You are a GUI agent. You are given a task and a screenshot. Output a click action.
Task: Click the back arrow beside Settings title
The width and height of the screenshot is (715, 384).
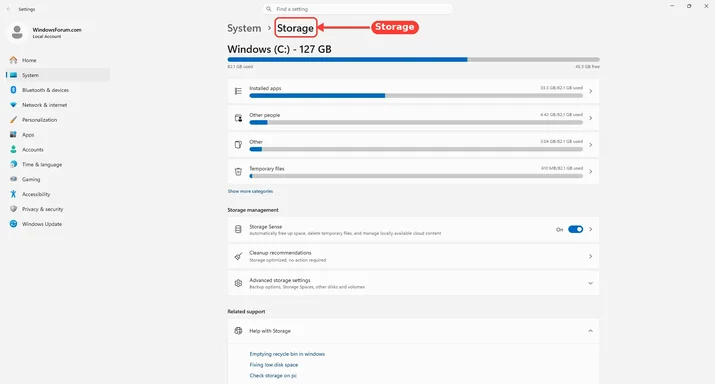pos(9,9)
